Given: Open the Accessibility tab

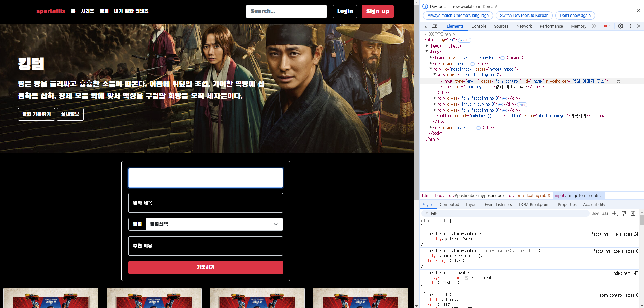Looking at the screenshot, I should (594, 204).
